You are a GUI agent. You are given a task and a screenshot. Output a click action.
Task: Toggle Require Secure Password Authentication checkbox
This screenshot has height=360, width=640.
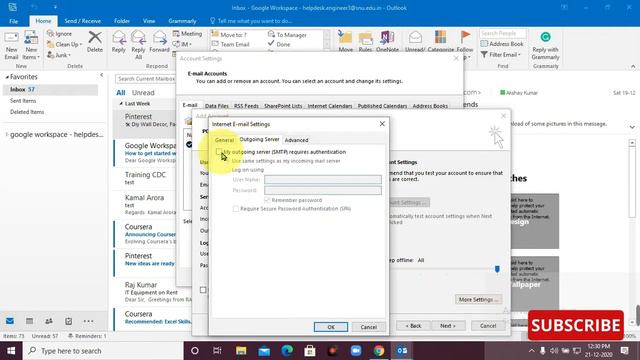(x=236, y=209)
